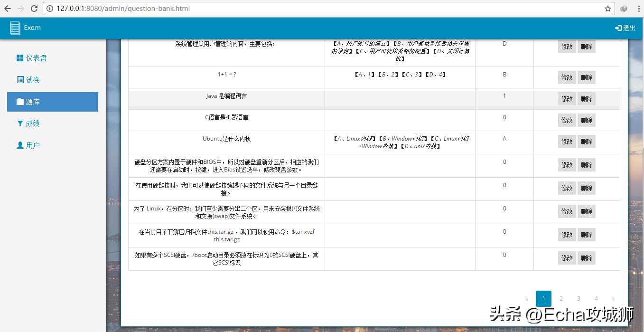Click the page info icon in address bar
Viewport: 644px width, 332px height.
(x=50, y=8)
